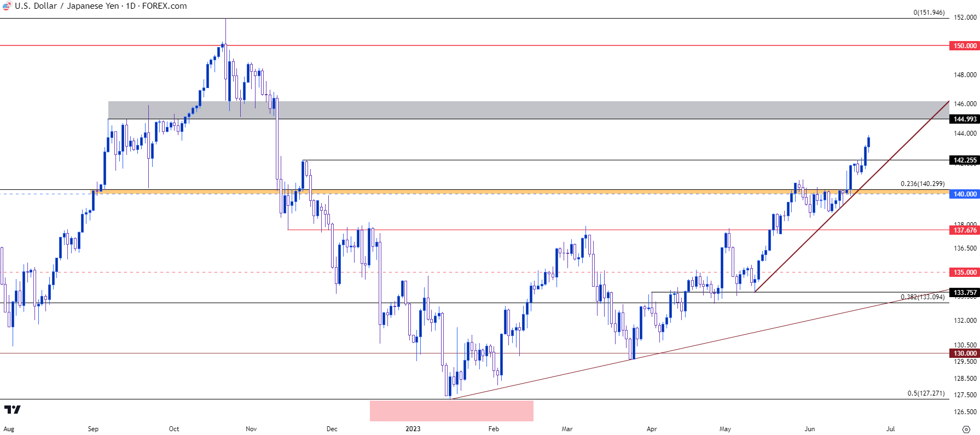980x435 pixels.
Task: Click the Feb label on time axis
Action: 494,429
